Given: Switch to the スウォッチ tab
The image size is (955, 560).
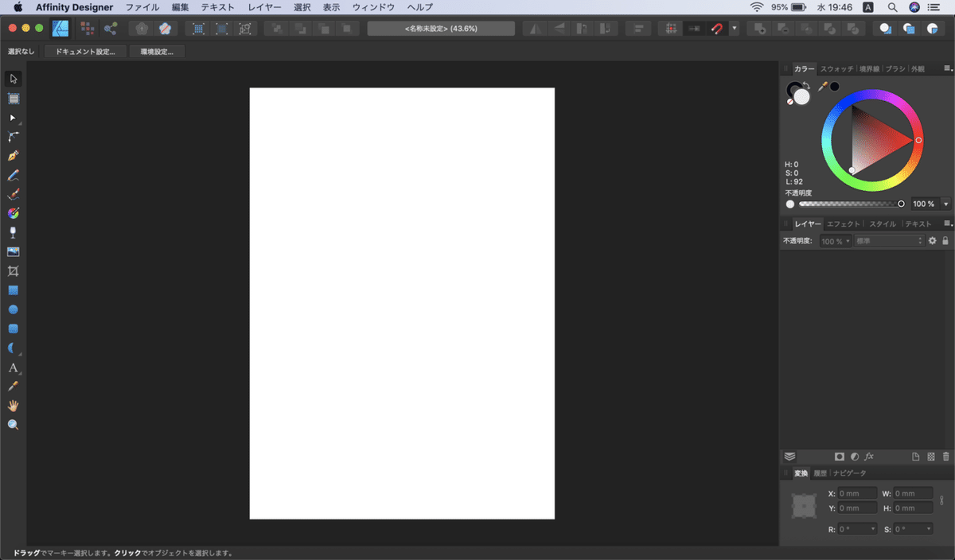Looking at the screenshot, I should coord(836,69).
